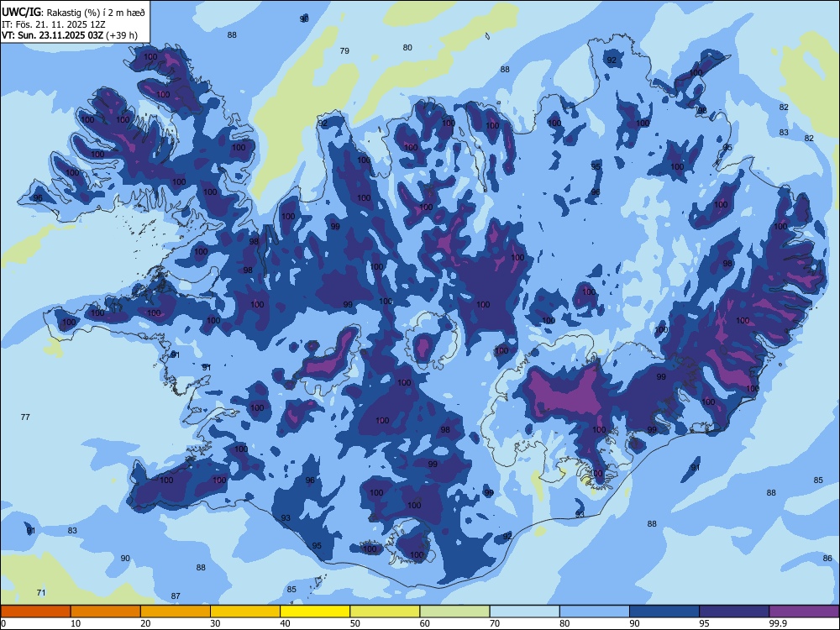Screen dimensions: 840x630
Task: Pick the golden 30–40 legend swatch
Action: (245, 612)
